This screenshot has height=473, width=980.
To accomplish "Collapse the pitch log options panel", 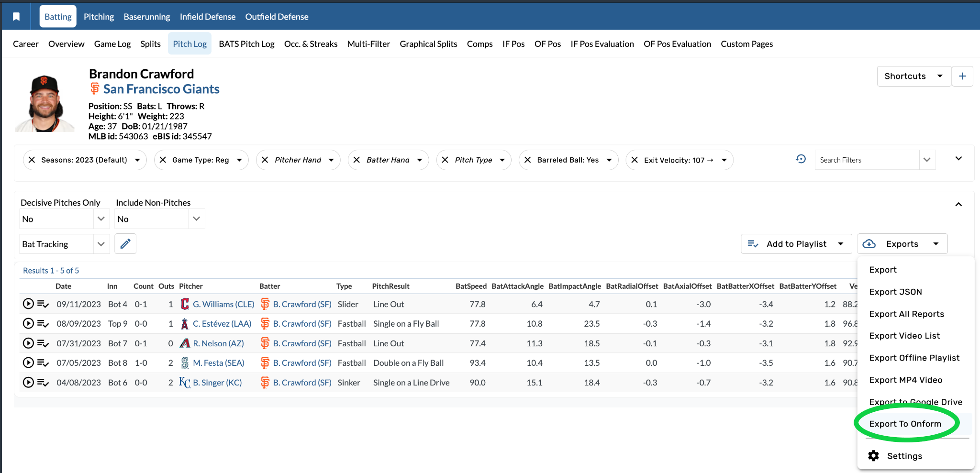I will [x=958, y=205].
